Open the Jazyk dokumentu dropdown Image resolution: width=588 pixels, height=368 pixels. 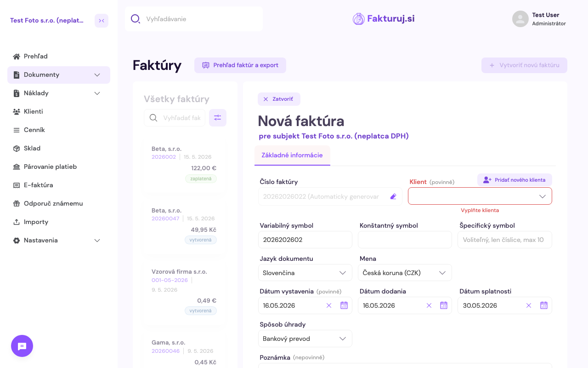pyautogui.click(x=305, y=273)
